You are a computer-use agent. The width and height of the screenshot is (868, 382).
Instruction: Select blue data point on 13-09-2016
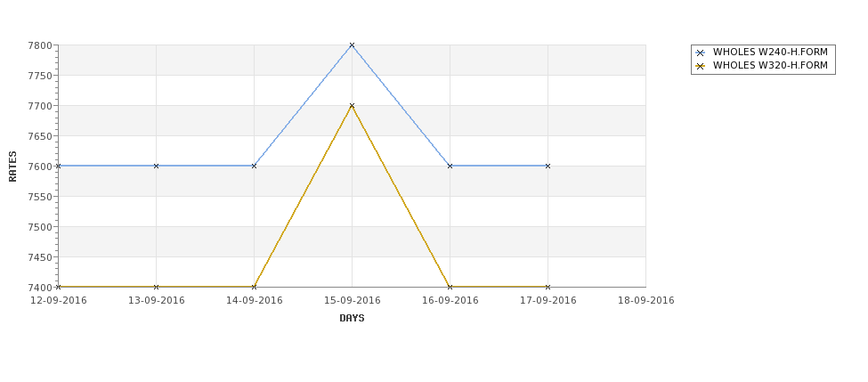pyautogui.click(x=156, y=167)
